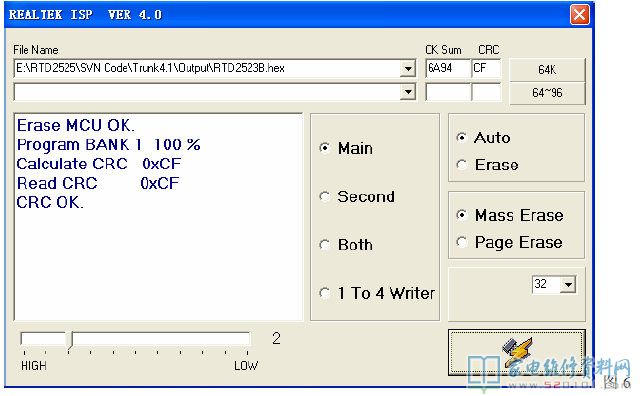Click the 'CRC OK.' log line
Screen dimensions: 640x396
point(50,202)
